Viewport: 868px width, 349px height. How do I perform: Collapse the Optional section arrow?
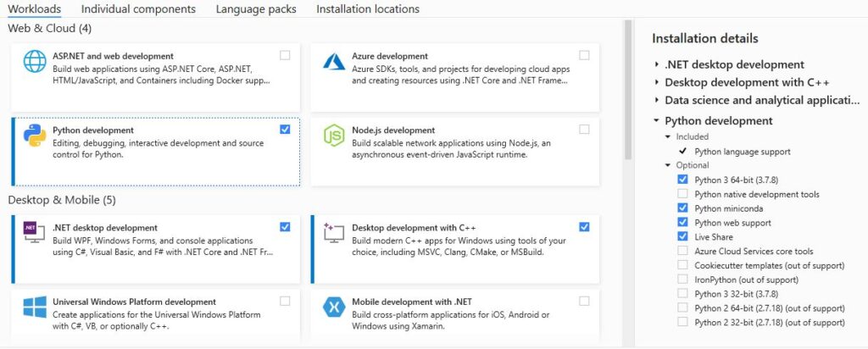[668, 165]
